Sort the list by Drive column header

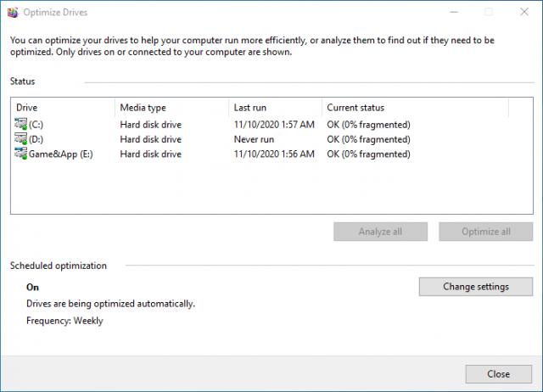pyautogui.click(x=64, y=108)
